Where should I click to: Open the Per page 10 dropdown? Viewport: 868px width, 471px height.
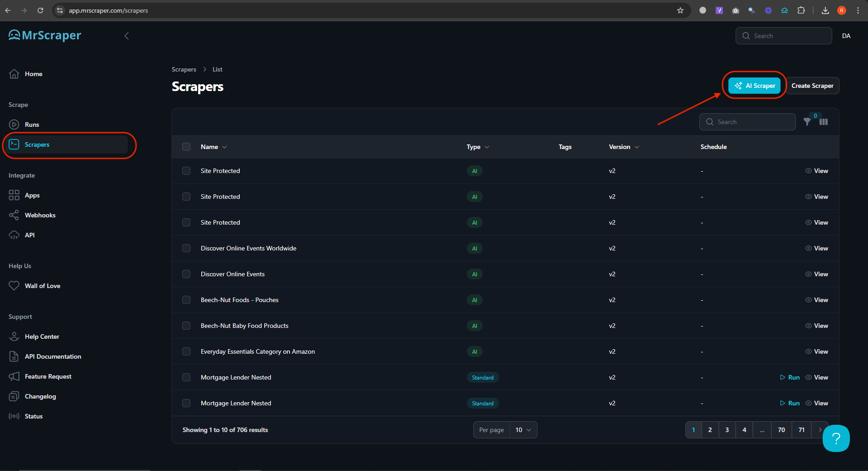[x=523, y=430]
